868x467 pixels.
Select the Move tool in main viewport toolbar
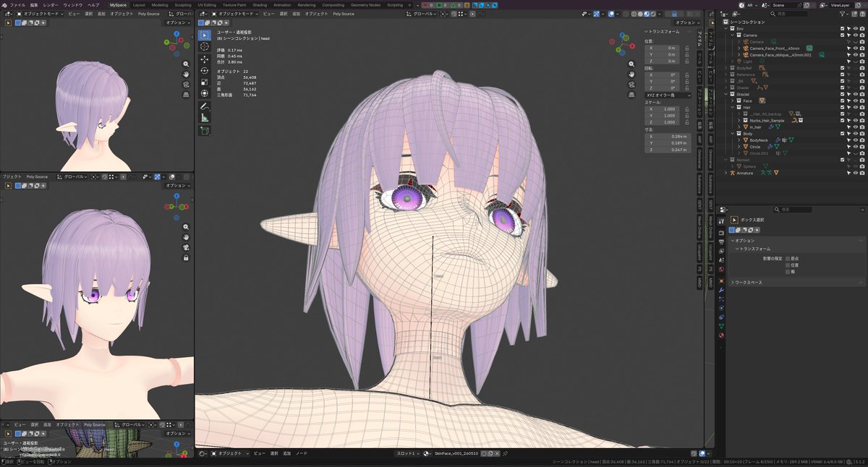(x=205, y=59)
